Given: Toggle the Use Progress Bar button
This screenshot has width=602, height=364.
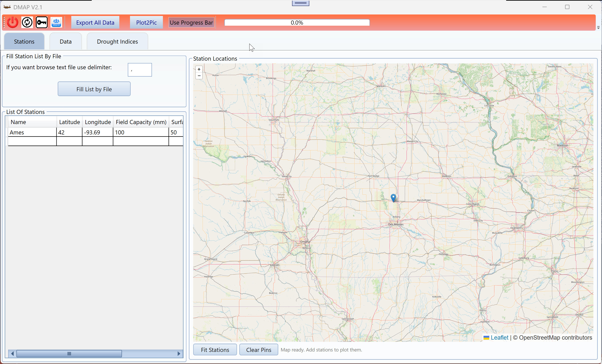Looking at the screenshot, I should coord(191,22).
